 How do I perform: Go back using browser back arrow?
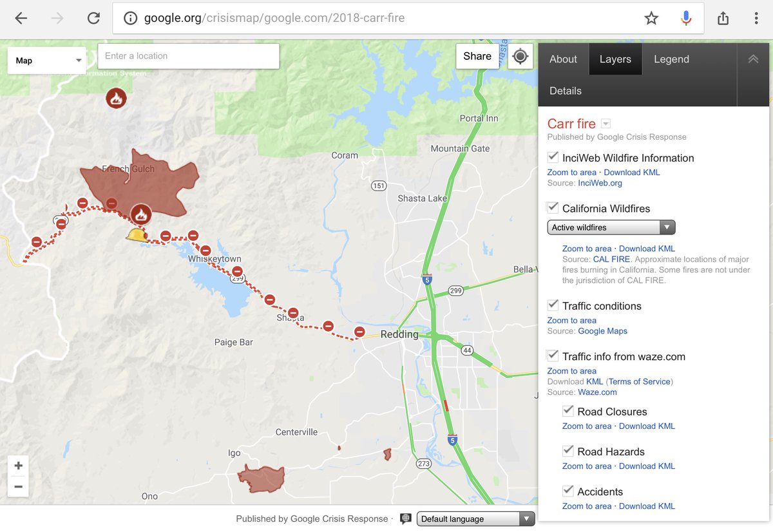click(x=21, y=18)
